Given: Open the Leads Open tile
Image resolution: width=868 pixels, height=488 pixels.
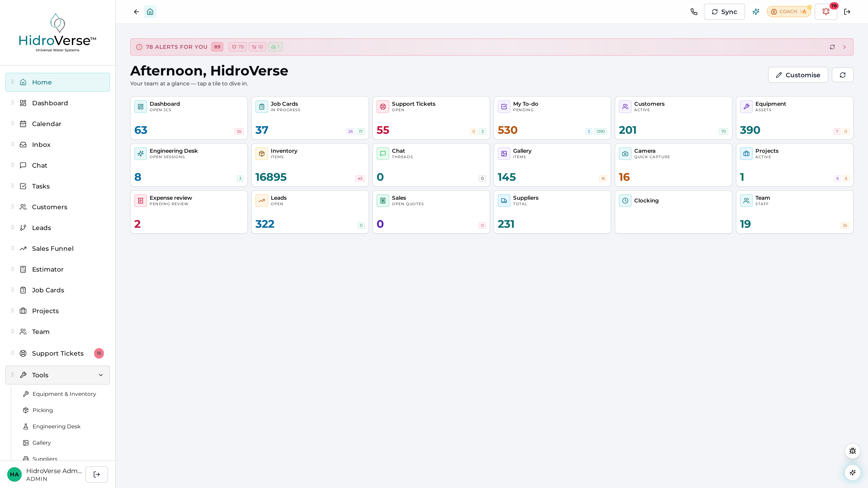Looking at the screenshot, I should tap(310, 212).
